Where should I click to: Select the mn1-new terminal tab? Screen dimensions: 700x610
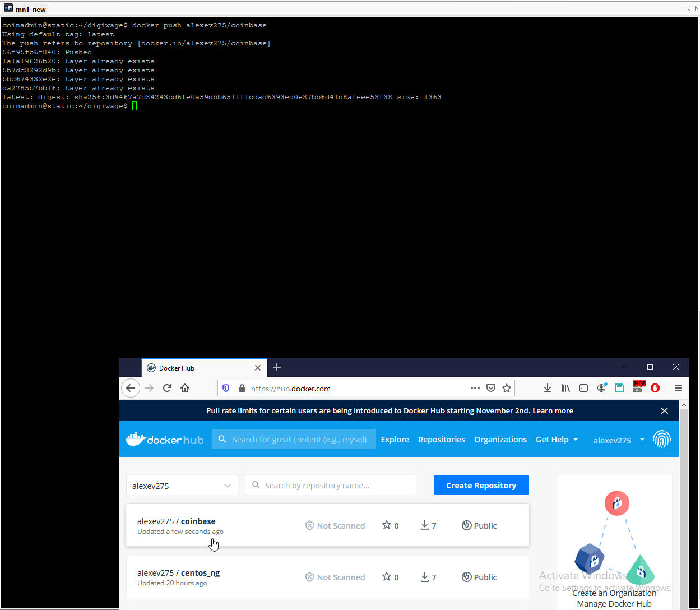25,9
